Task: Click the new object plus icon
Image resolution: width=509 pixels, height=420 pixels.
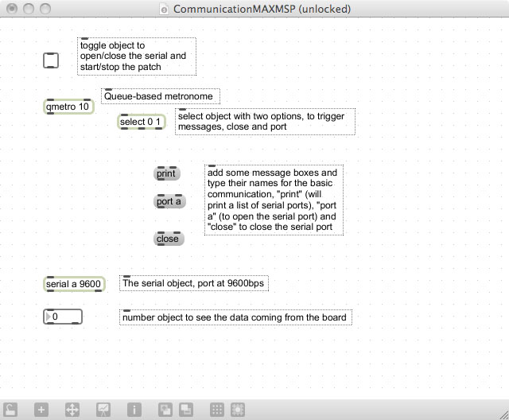Action: [x=41, y=410]
